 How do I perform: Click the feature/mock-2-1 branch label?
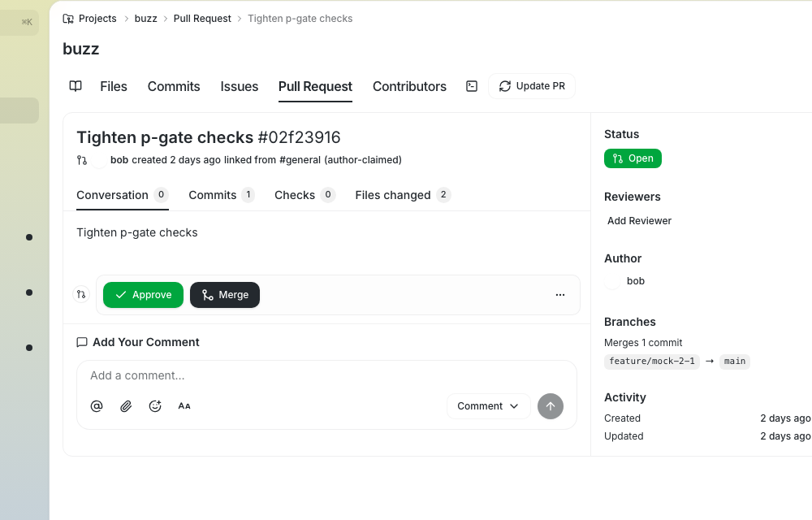click(x=652, y=361)
